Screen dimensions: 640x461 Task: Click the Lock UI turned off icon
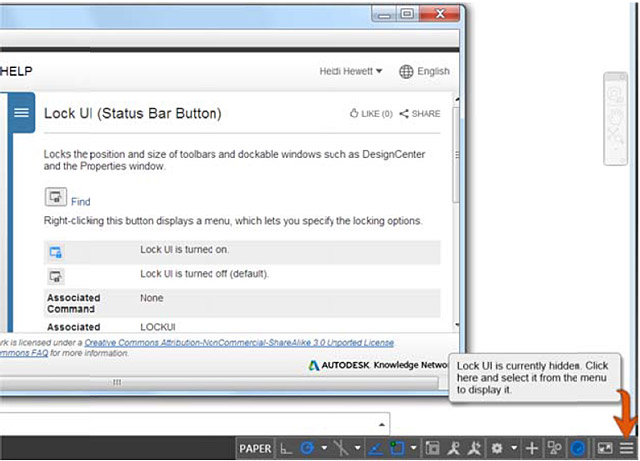[x=56, y=276]
